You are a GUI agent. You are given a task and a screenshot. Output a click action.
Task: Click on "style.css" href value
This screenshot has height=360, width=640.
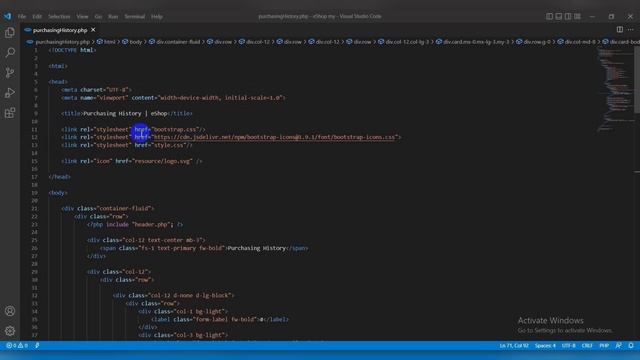168,145
